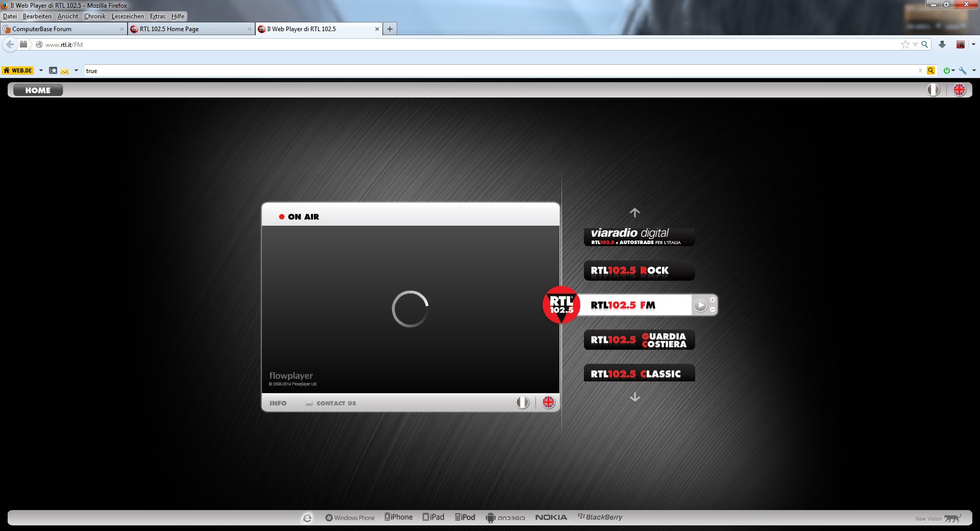The width and height of the screenshot is (980, 531).
Task: Open the Windows Phone app link
Action: (350, 518)
